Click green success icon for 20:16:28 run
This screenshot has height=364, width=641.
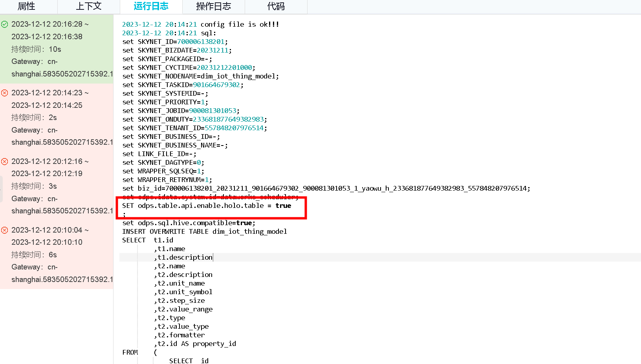coord(5,24)
